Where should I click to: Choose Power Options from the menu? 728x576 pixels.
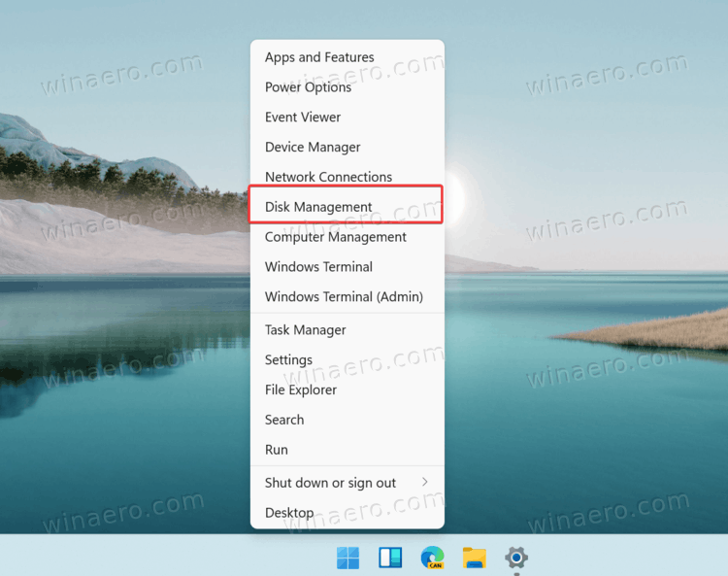[x=347, y=86]
